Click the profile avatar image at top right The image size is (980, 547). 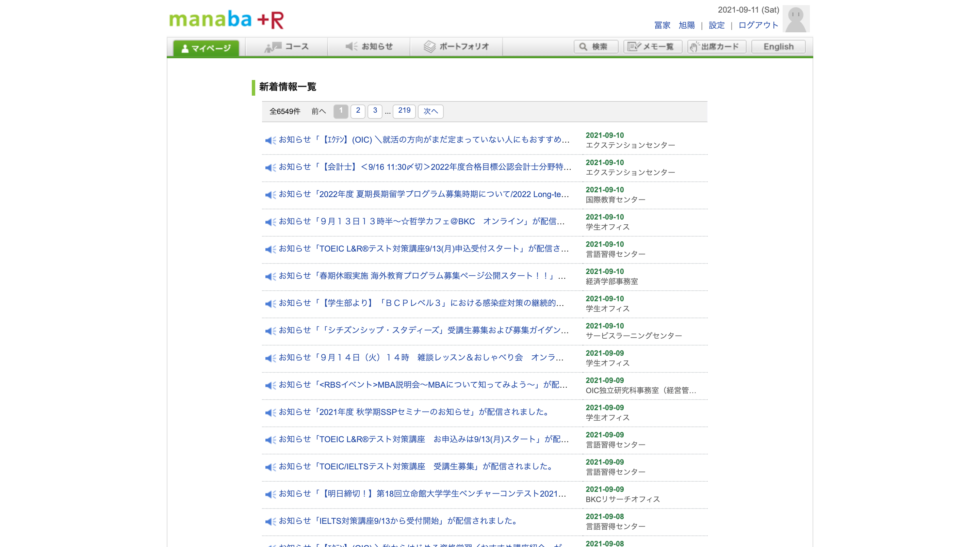tap(796, 19)
